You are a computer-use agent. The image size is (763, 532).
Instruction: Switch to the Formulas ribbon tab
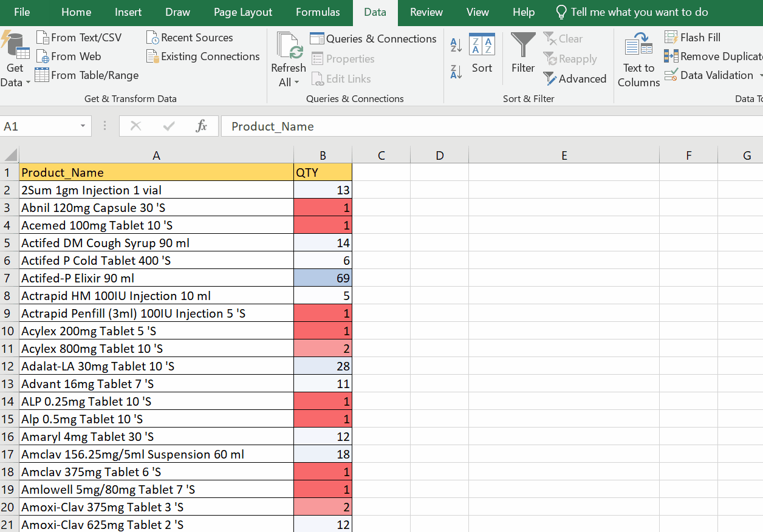(x=318, y=12)
